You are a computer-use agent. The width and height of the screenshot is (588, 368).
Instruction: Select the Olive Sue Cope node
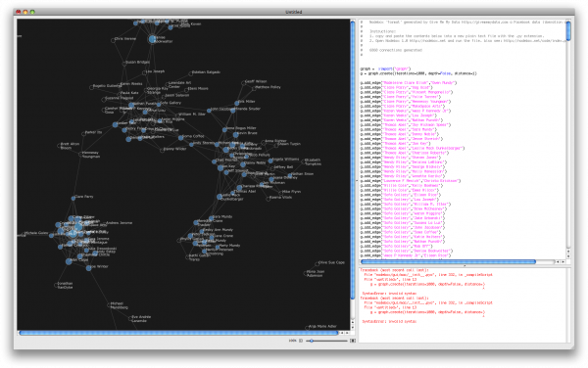317,263
